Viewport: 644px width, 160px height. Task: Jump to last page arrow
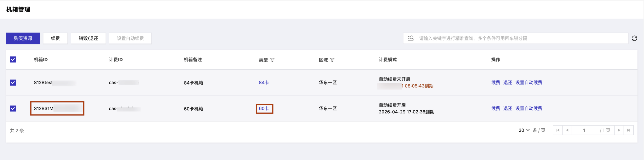point(629,130)
